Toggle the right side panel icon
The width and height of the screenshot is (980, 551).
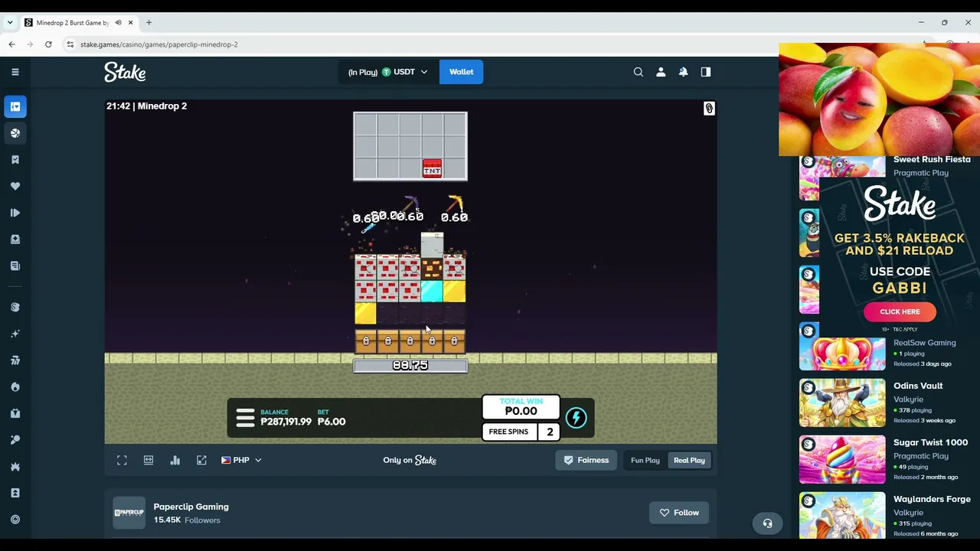pos(706,72)
